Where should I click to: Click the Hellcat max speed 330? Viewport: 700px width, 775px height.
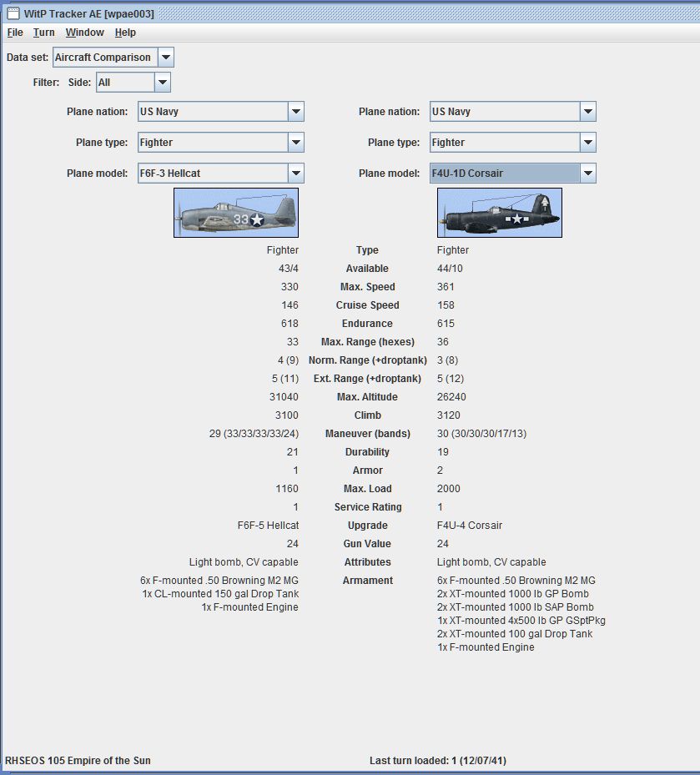pos(290,287)
